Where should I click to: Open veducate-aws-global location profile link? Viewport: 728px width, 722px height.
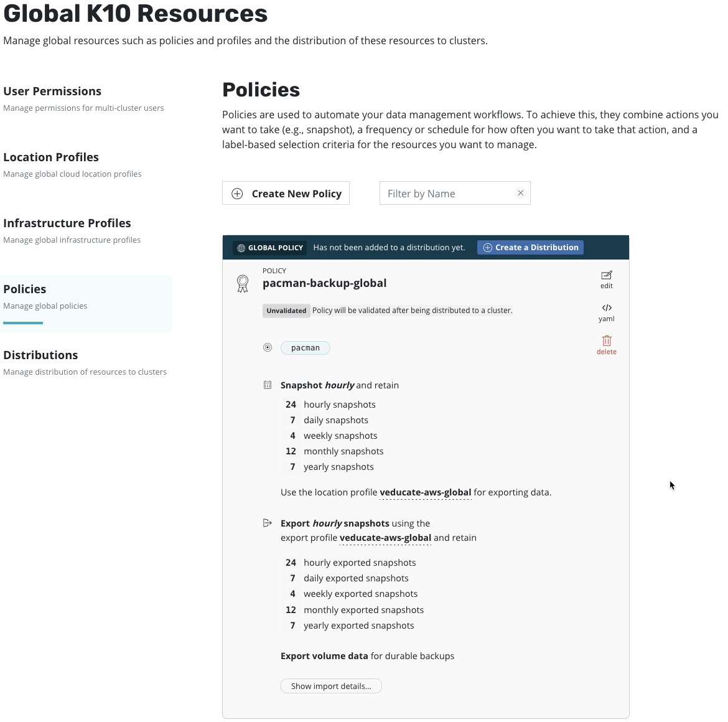(x=425, y=492)
